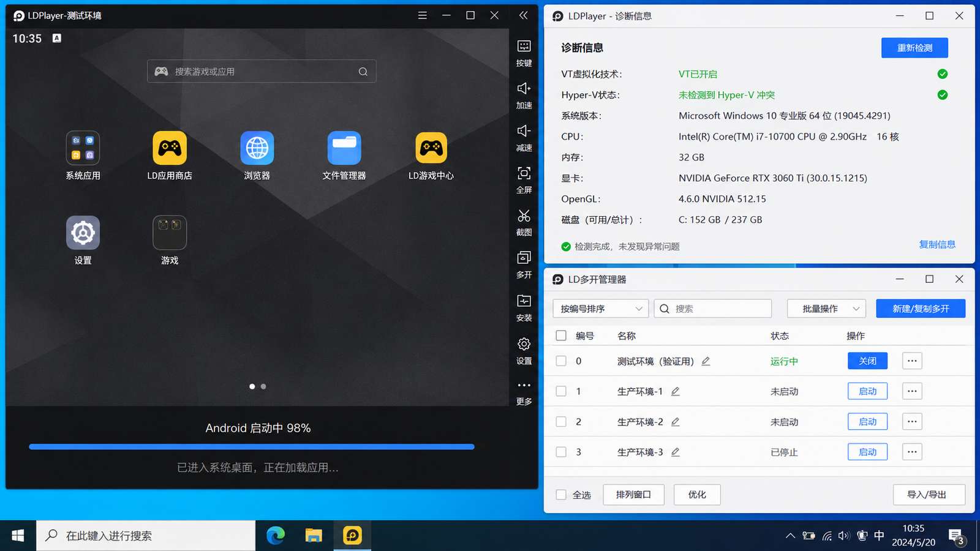This screenshot has width=980, height=551.
Task: Rename 生产环境-2 via the pencil icon
Action: click(676, 422)
